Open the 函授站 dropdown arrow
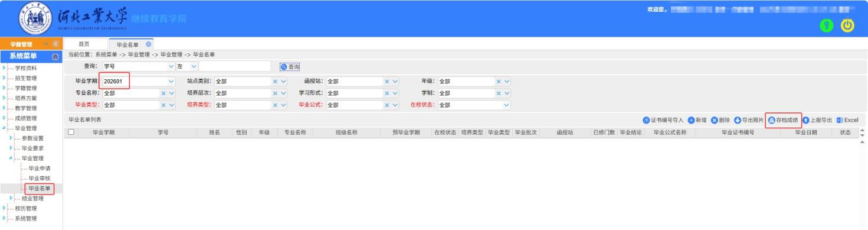The width and height of the screenshot is (868, 230). coord(395,82)
